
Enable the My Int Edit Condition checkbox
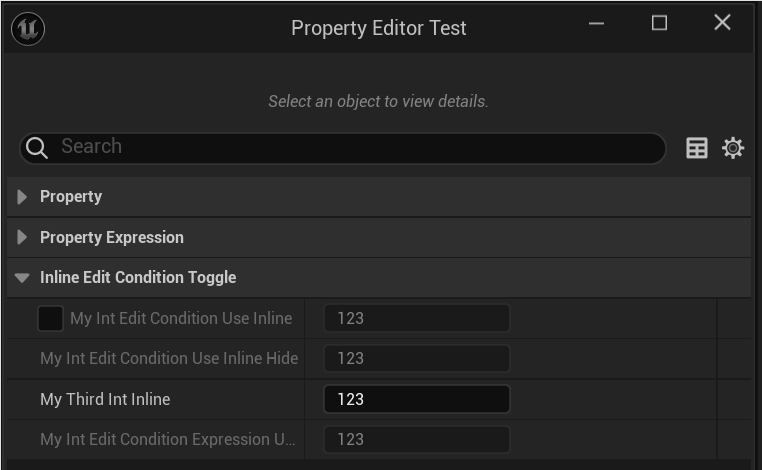[x=50, y=318]
